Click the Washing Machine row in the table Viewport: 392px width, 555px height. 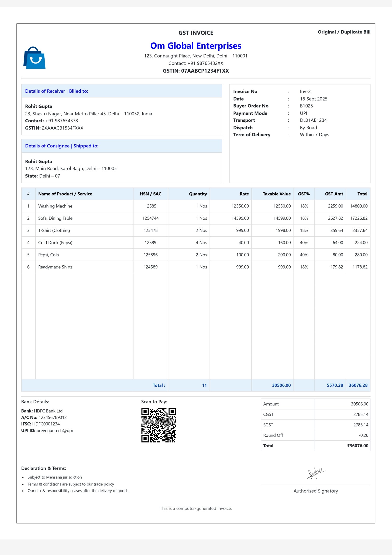tap(55, 206)
